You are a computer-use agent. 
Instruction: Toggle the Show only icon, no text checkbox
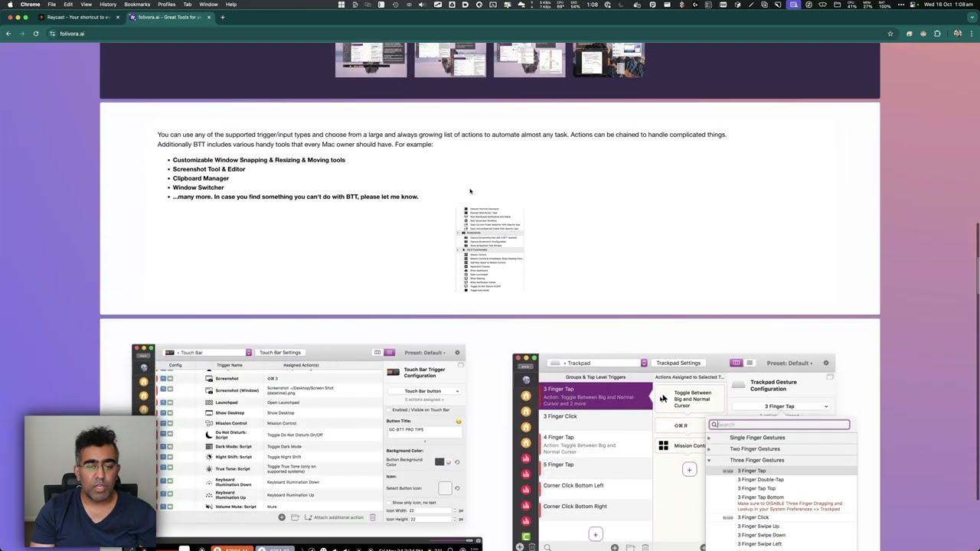pos(389,503)
